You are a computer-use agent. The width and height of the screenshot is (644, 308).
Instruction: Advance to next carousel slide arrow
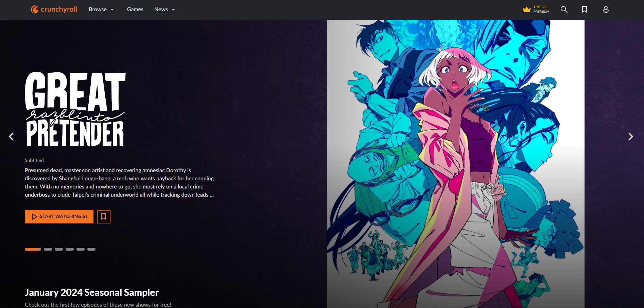click(631, 137)
